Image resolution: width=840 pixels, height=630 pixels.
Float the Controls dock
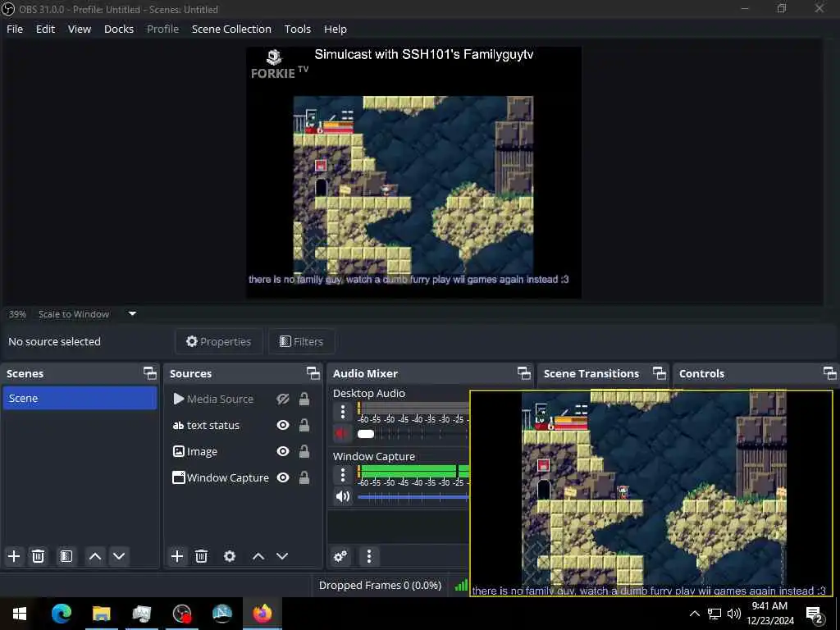(x=830, y=373)
